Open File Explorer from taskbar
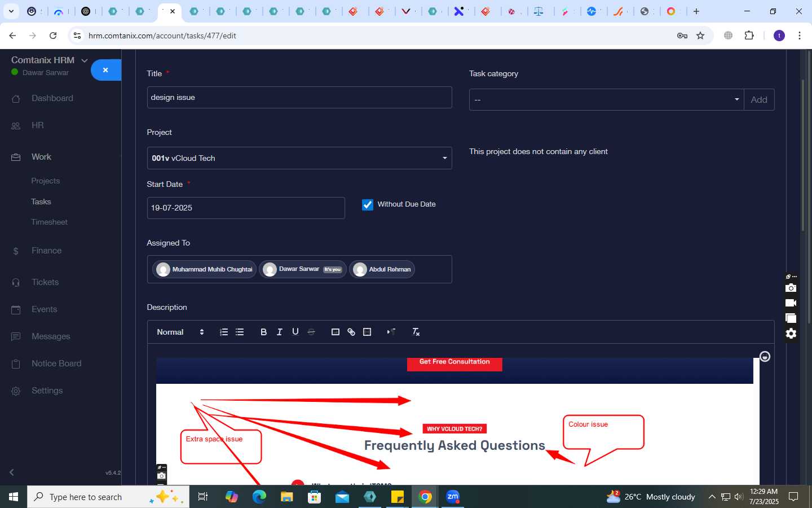812x508 pixels. point(287,497)
